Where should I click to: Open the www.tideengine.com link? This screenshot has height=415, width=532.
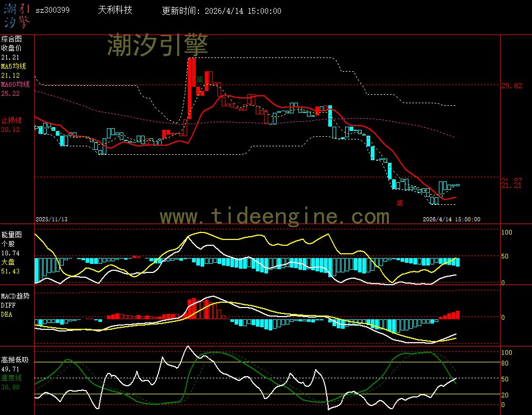pyautogui.click(x=275, y=217)
